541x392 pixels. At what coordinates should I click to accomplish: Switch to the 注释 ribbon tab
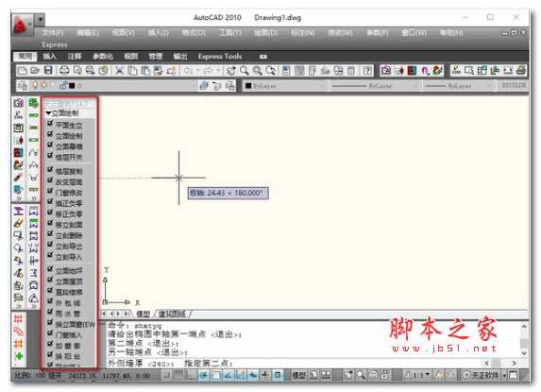click(x=75, y=57)
